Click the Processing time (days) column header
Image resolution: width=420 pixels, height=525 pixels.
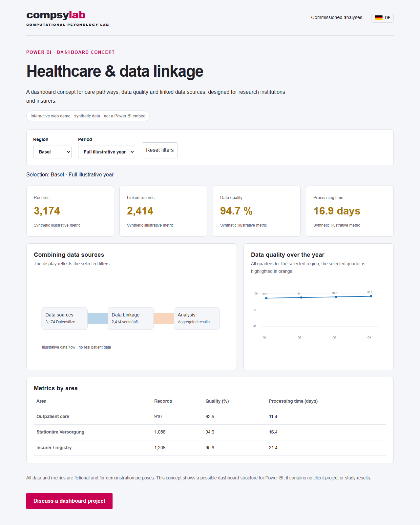(x=293, y=401)
